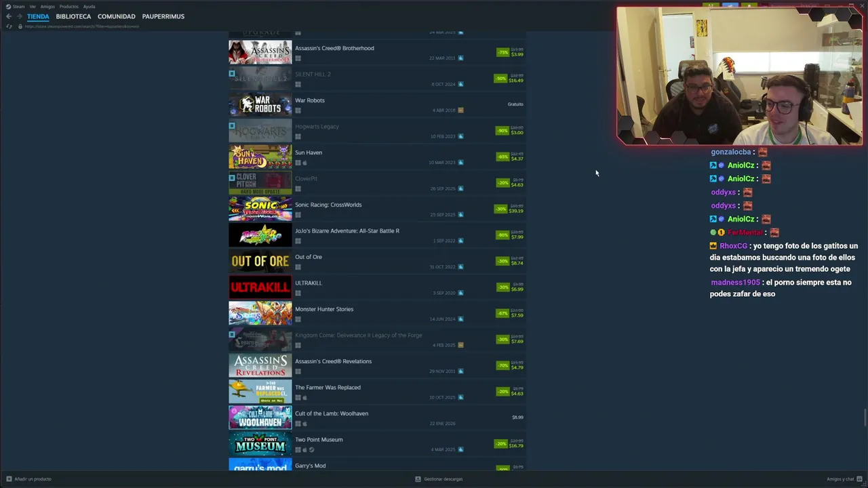Image resolution: width=868 pixels, height=488 pixels.
Task: Click the ULTRAKILL red logo thumbnail
Action: [x=260, y=287]
